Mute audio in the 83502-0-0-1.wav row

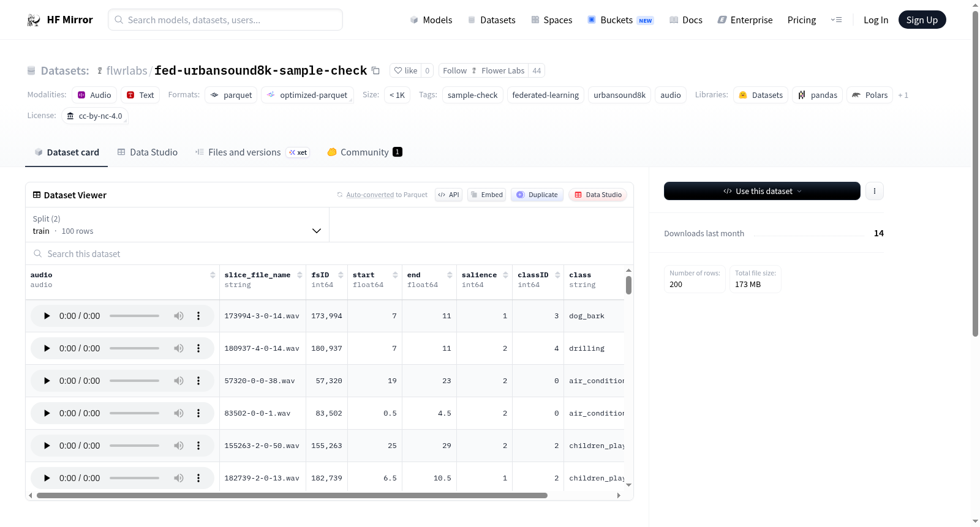179,413
